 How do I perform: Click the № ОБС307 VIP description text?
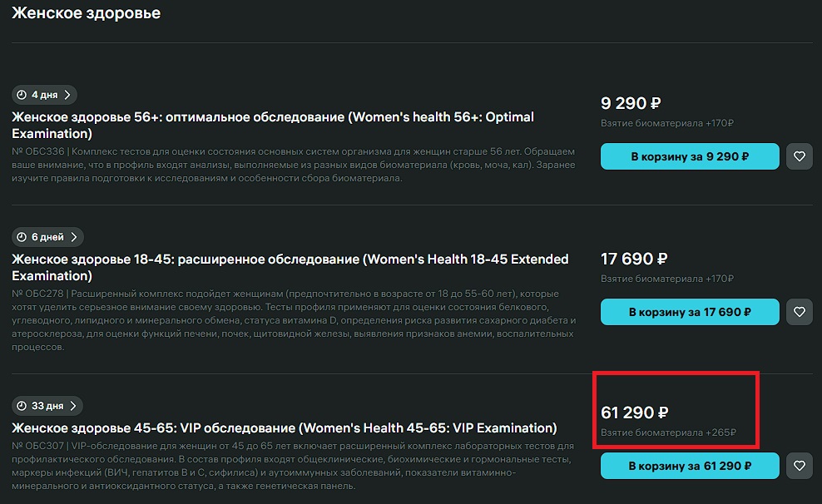coord(291,466)
